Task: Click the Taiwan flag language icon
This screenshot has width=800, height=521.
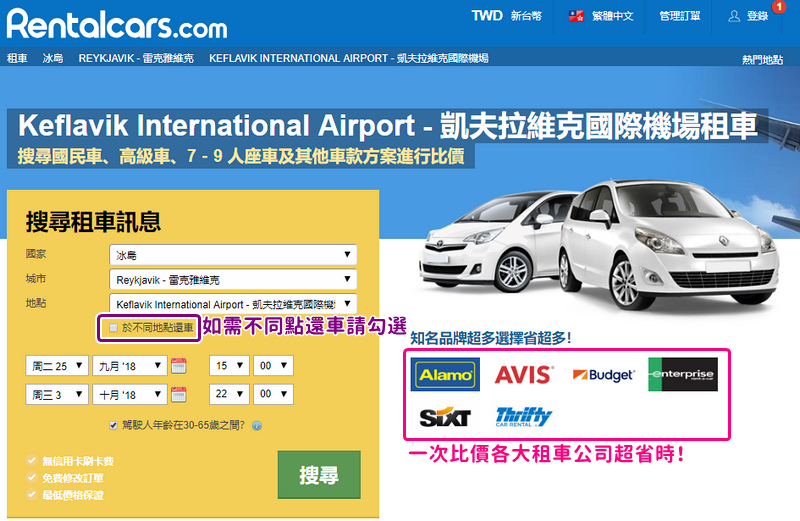Action: [577, 16]
